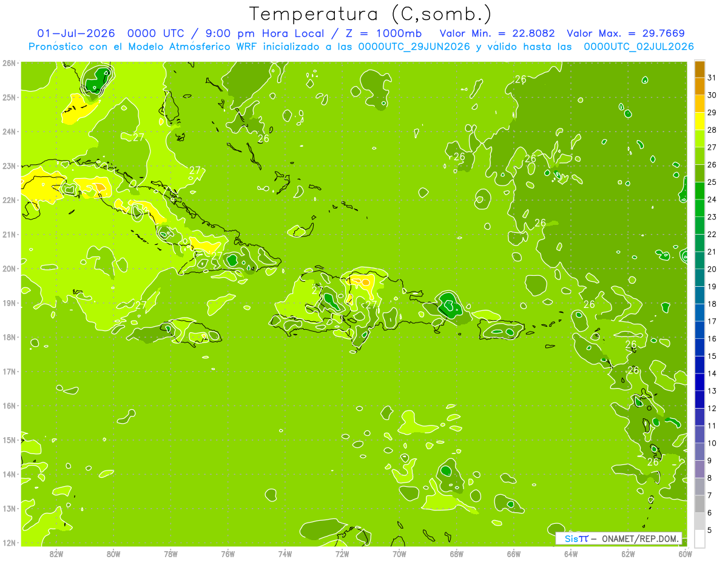Click the color scale number 29
This screenshot has height=562, width=728.
coord(712,112)
